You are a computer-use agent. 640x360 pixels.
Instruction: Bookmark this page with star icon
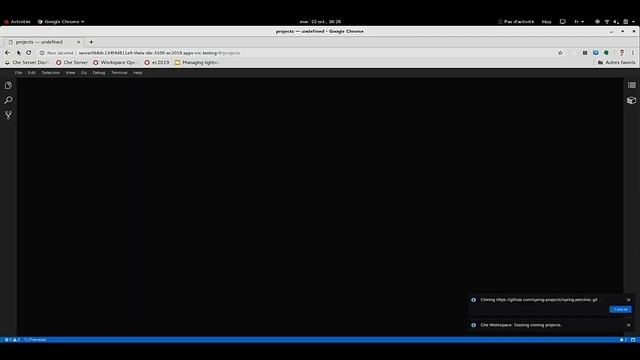pos(560,53)
